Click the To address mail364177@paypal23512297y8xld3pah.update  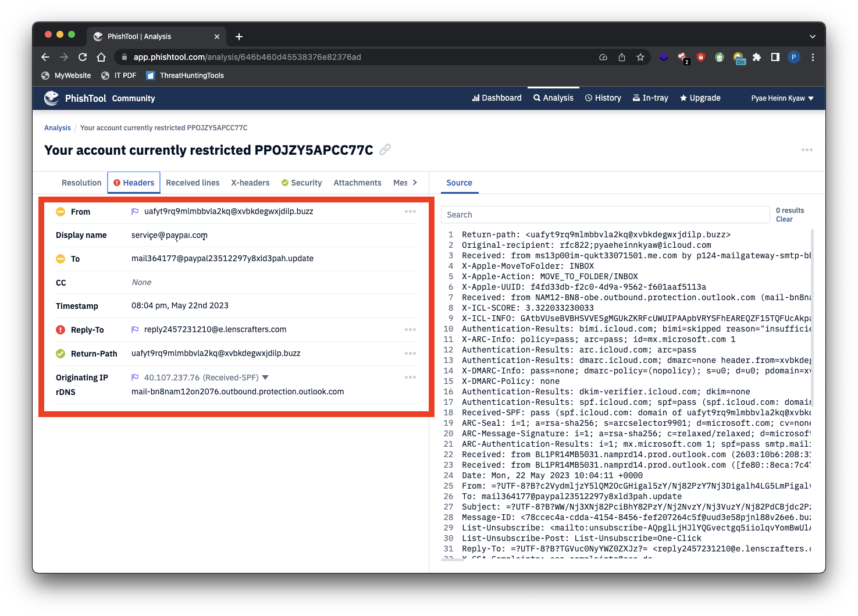(x=222, y=259)
